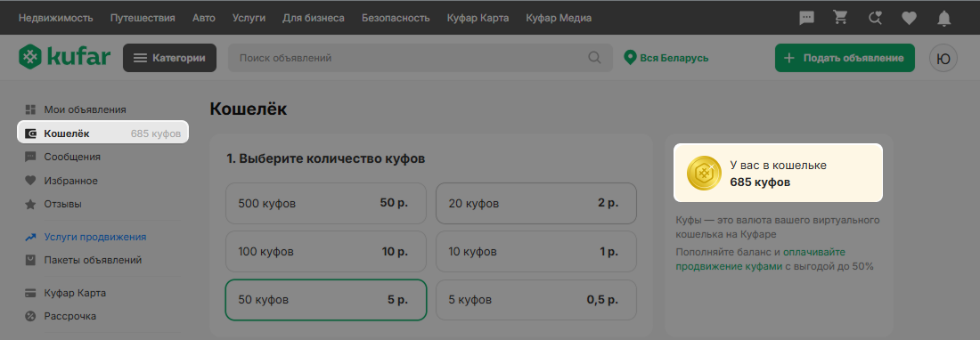The width and height of the screenshot is (980, 340).
Task: Open Путешествия in top navigation
Action: (143, 18)
